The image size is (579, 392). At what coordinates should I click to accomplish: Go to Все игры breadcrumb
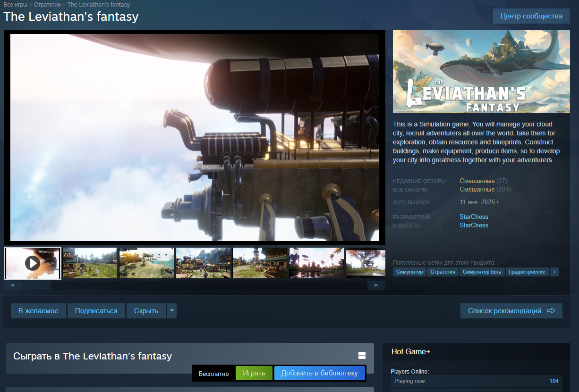[15, 5]
